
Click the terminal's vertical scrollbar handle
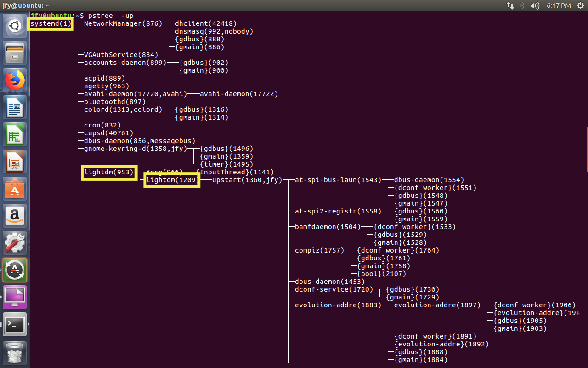[587, 149]
